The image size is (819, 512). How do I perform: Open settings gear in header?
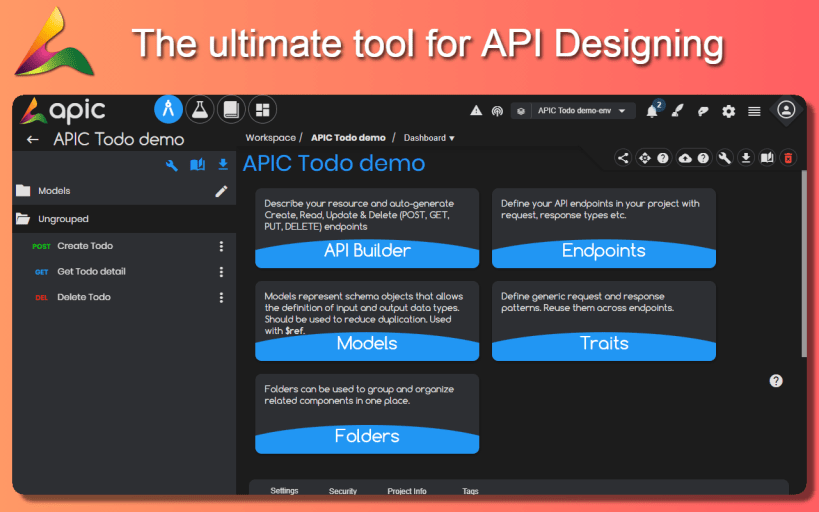coord(728,111)
